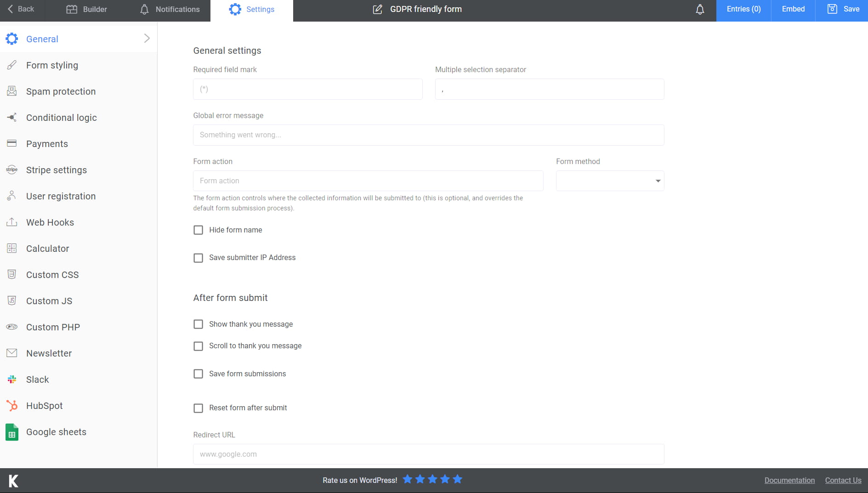Check Save submitter IP Address
Image resolution: width=868 pixels, height=493 pixels.
point(198,258)
